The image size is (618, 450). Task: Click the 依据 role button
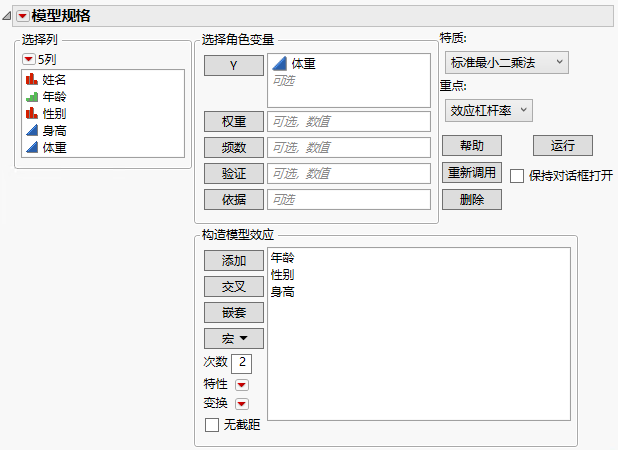(x=234, y=199)
